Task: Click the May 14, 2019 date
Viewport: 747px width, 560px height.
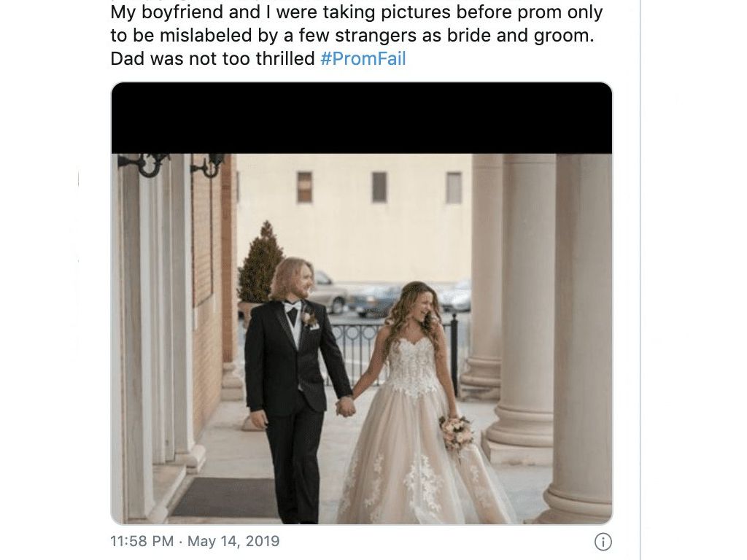Action: [233, 542]
